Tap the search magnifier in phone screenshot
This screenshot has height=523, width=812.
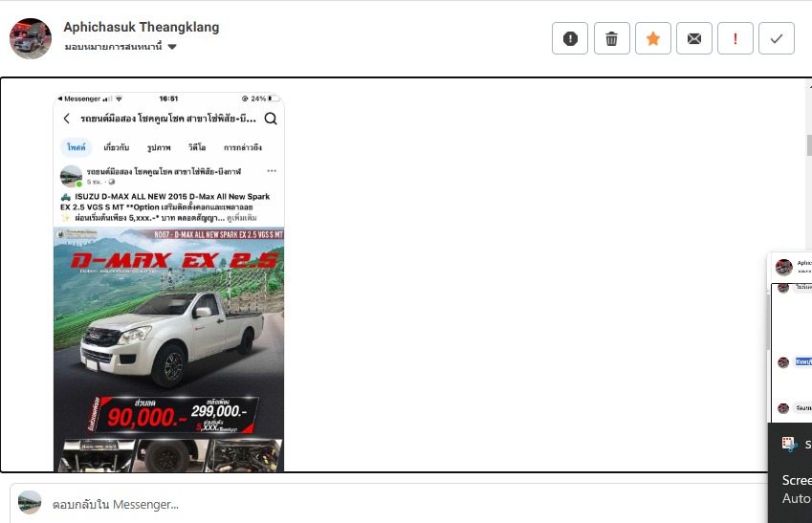point(271,119)
